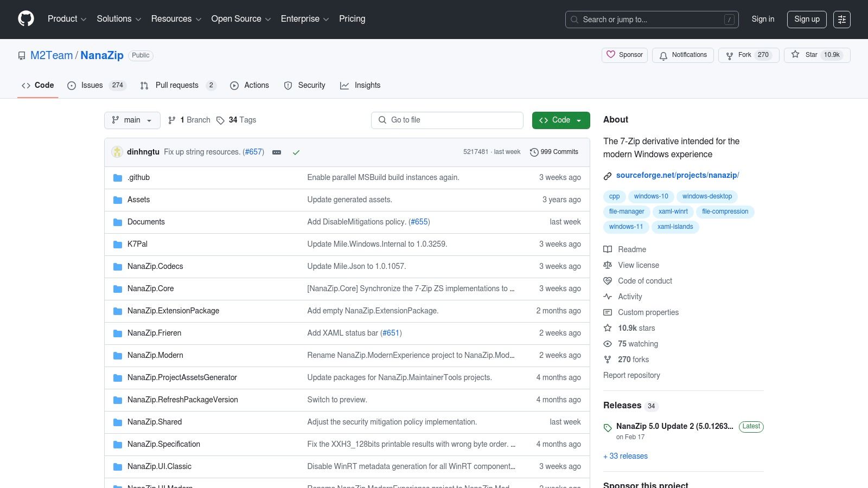Click the repository book icon beside M2Team
Image resolution: width=868 pixels, height=488 pixels.
point(22,56)
